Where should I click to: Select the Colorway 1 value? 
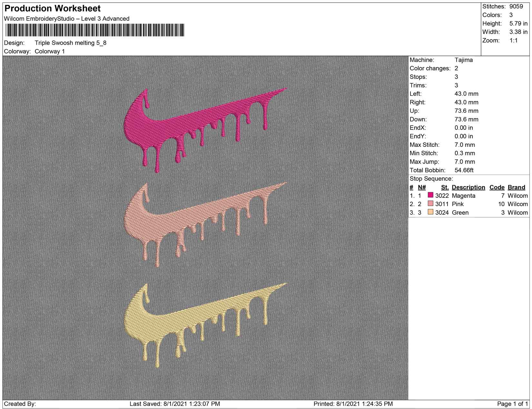click(x=50, y=51)
